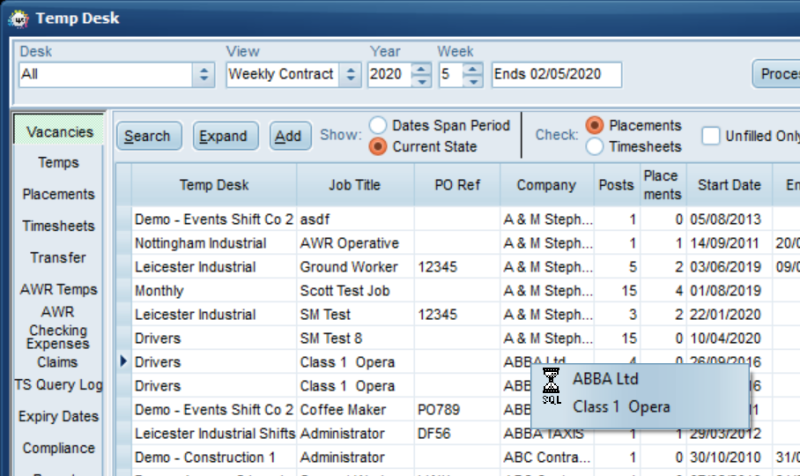Click the Temp Desk application icon in title bar
800x476 pixels.
point(19,19)
